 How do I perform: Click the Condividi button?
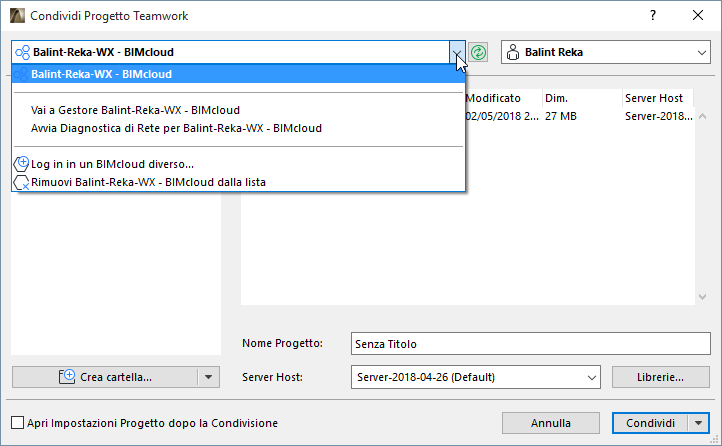tap(650, 423)
